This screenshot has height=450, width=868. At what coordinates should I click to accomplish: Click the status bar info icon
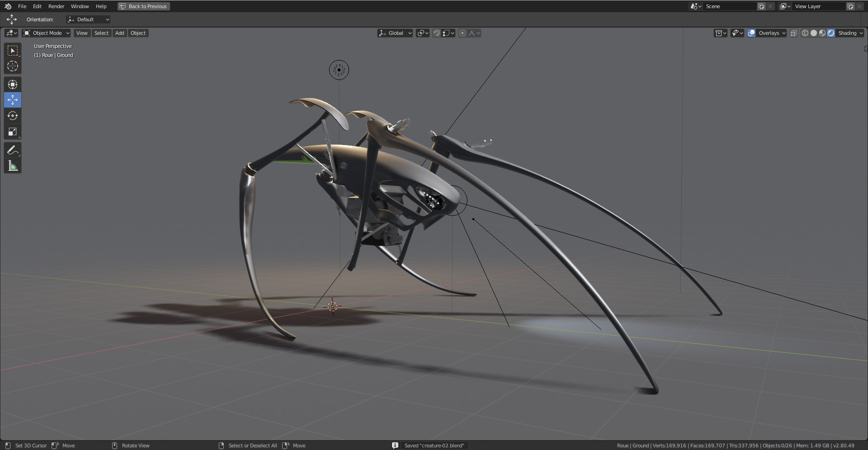pos(395,445)
